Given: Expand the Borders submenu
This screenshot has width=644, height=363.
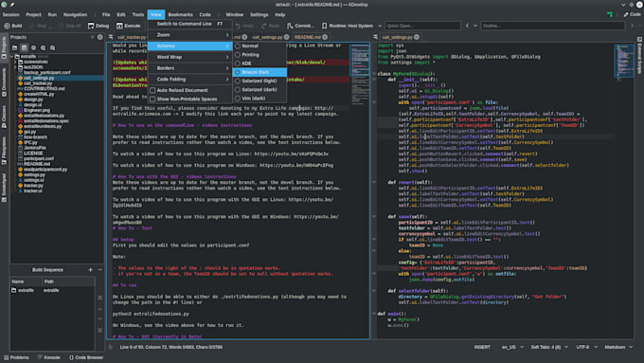Looking at the screenshot, I should pos(189,68).
